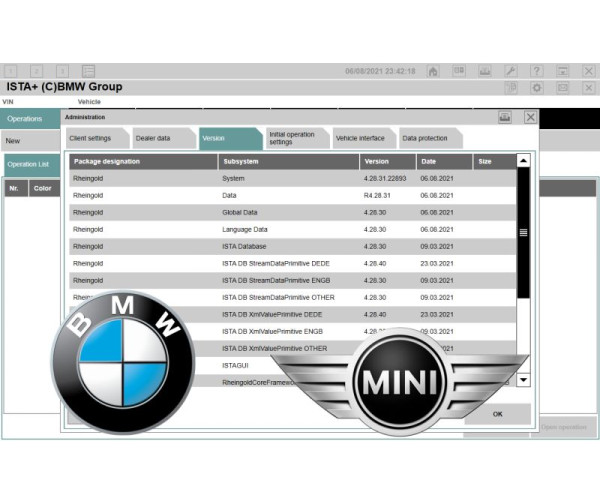The width and height of the screenshot is (600, 504).
Task: Click the list view icon in top-left toolbar
Action: tap(88, 71)
